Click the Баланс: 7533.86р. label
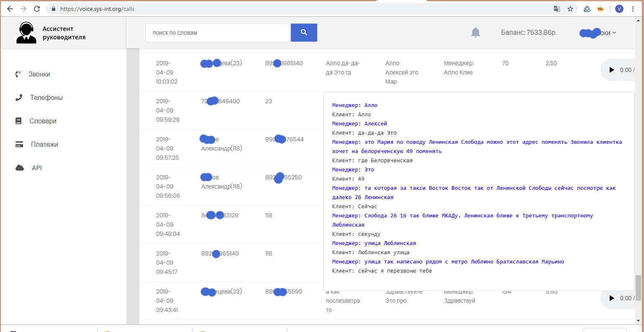Viewport: 644px width, 332px height. coord(529,33)
